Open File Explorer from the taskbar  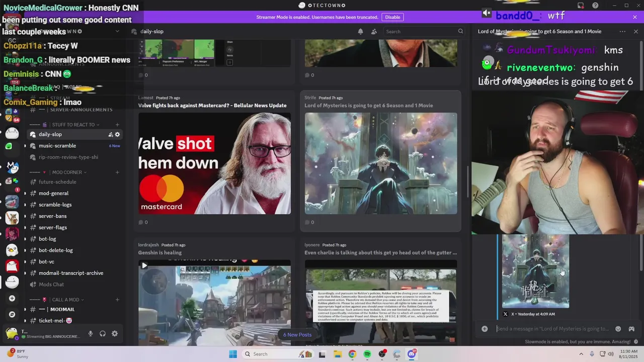tap(337, 354)
